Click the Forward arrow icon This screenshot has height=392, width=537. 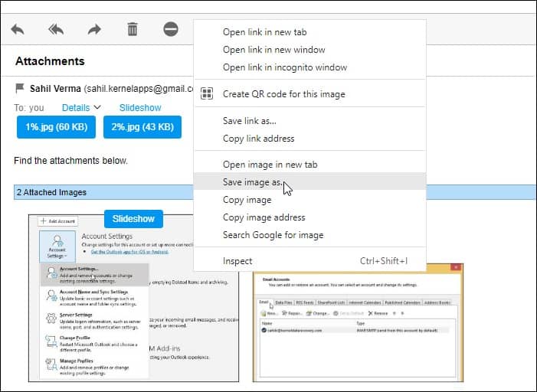click(94, 29)
